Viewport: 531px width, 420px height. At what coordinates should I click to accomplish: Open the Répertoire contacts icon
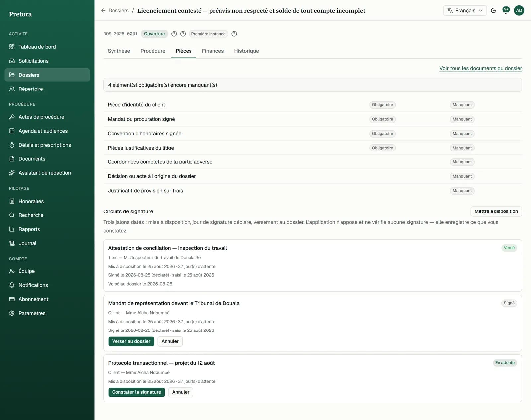[12, 89]
